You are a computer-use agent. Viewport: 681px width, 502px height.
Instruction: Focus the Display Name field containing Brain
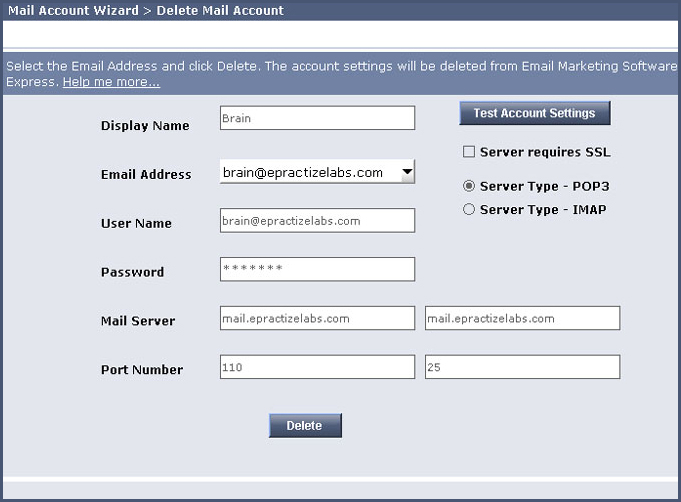click(x=317, y=118)
